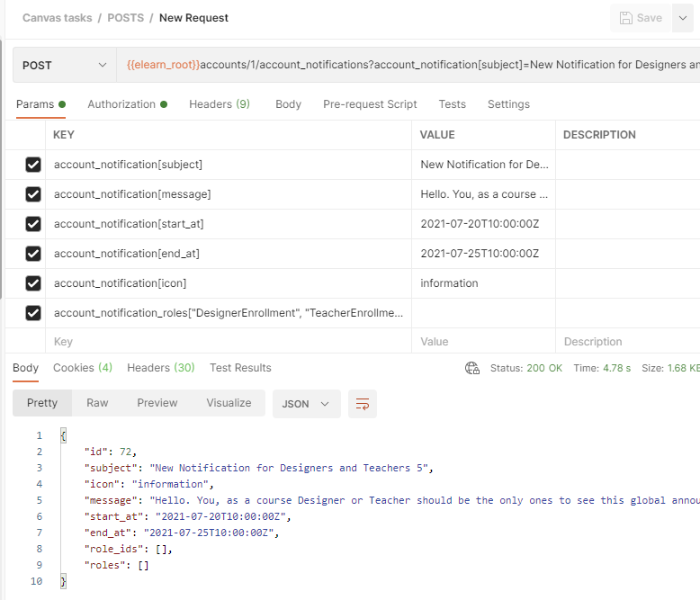700x600 pixels.
Task: Uncheck the account_notification[start_at] row
Action: (33, 224)
